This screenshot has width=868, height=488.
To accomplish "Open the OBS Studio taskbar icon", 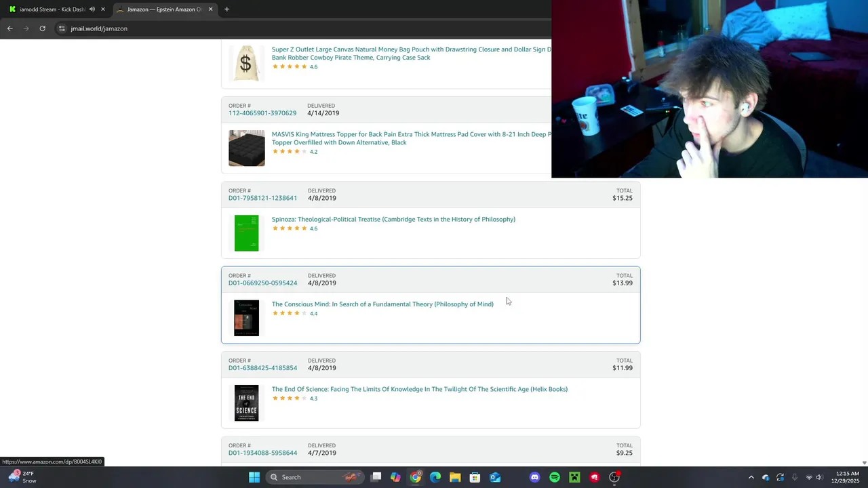I will 614,477.
